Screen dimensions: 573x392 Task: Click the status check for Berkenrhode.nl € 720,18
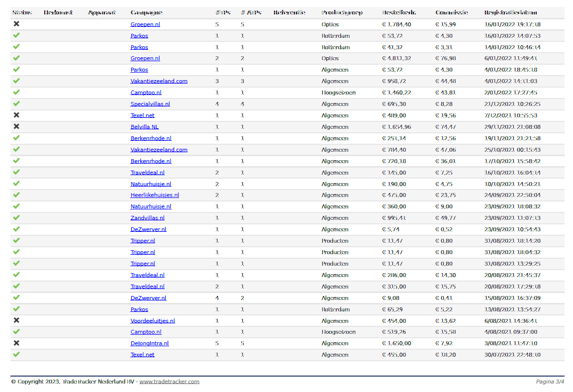coord(16,161)
